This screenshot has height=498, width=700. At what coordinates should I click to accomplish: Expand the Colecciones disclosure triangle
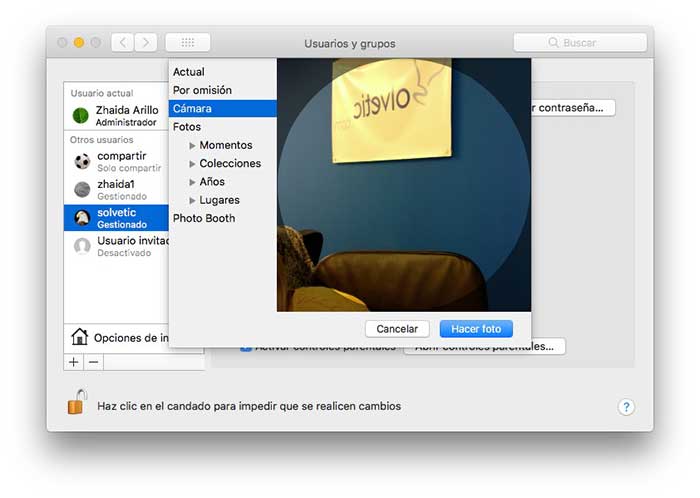(x=192, y=164)
